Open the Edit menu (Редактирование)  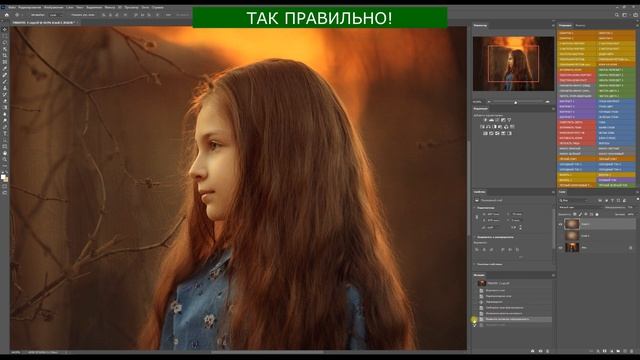pyautogui.click(x=30, y=7)
